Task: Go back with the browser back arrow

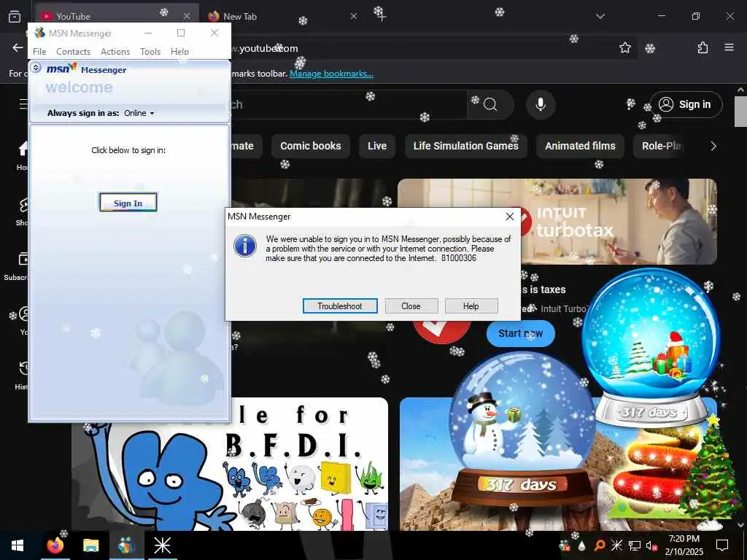Action: point(18,47)
